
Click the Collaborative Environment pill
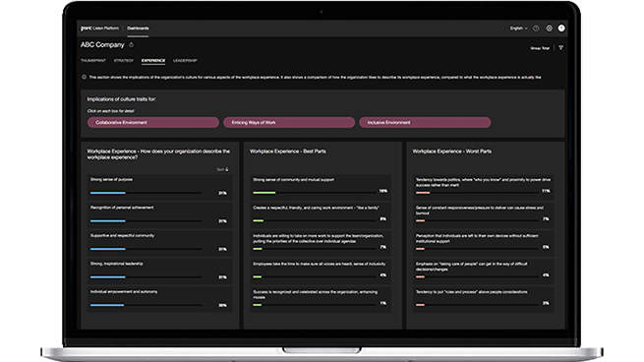[x=153, y=122]
